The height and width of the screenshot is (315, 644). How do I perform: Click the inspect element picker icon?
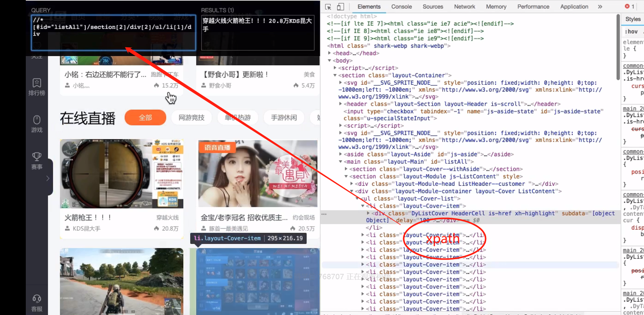(328, 7)
